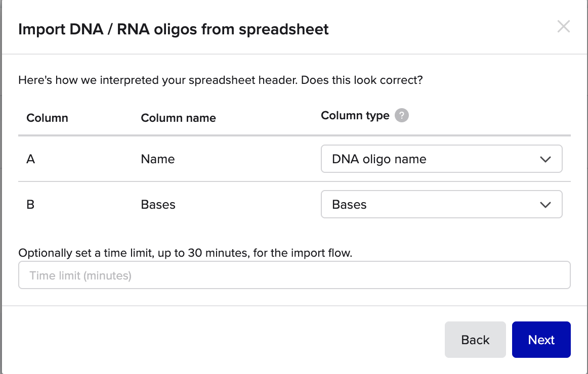The height and width of the screenshot is (374, 588).
Task: Click the Column type help icon
Action: pos(401,116)
